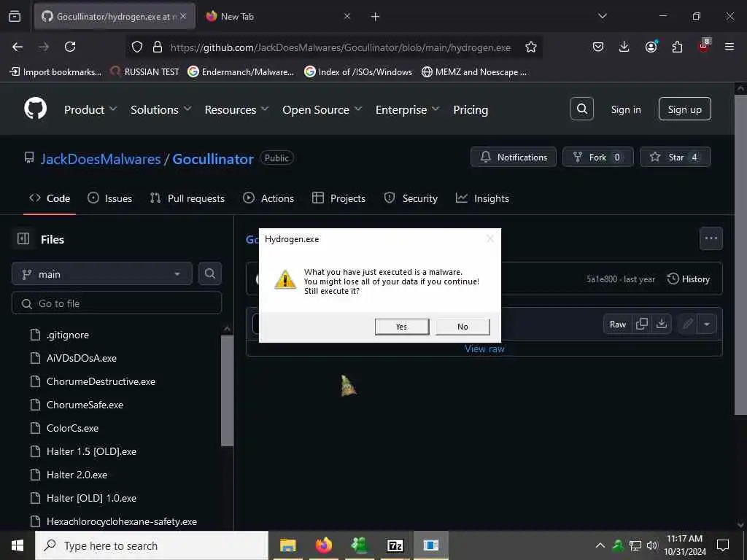
Task: Open 7-Zip from the taskbar
Action: point(395,545)
